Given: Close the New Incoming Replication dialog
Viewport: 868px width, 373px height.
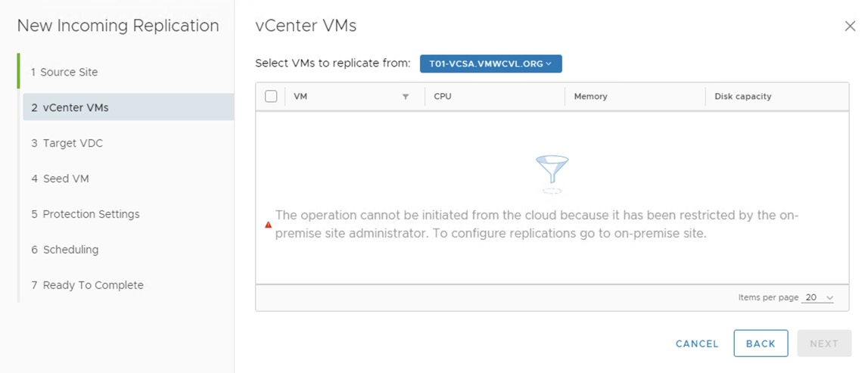Looking at the screenshot, I should point(850,26).
